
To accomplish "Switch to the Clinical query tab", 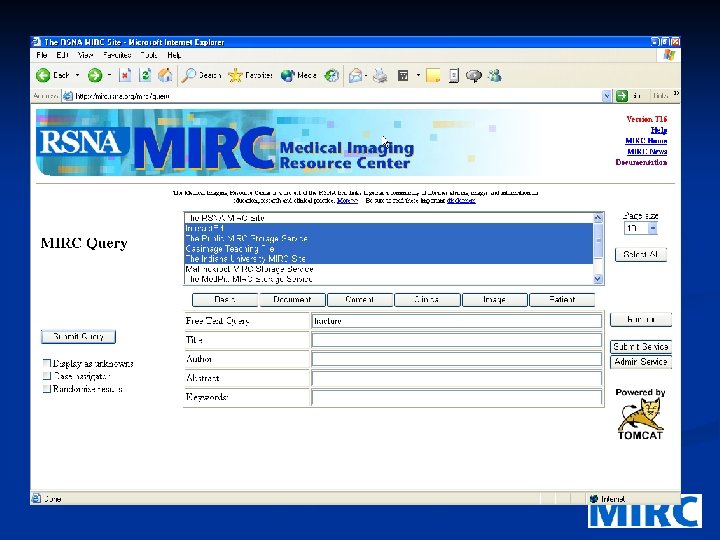I will (x=427, y=299).
